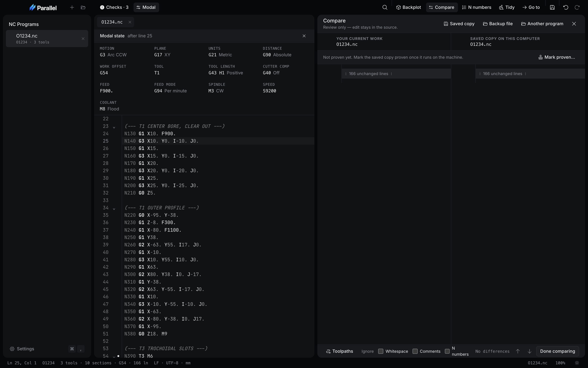This screenshot has height=368, width=588.
Task: Open the Go to menu
Action: [531, 7]
